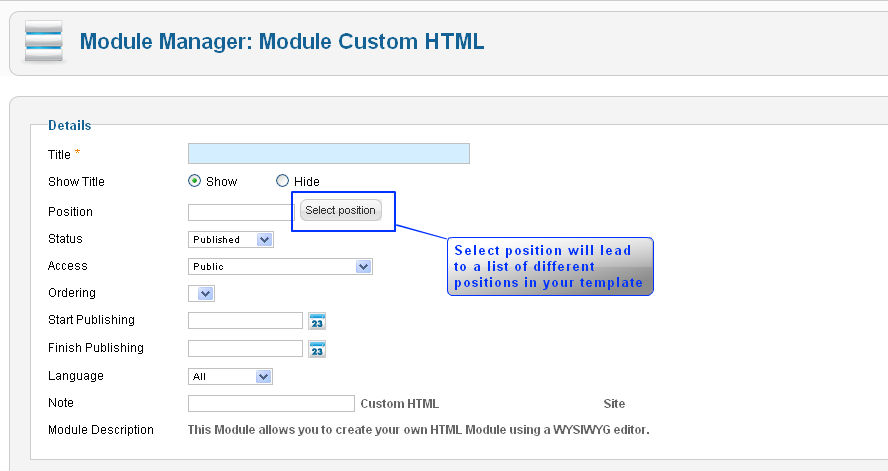Expand the Status dropdown showing Published
This screenshot has width=888, height=471.
tap(231, 239)
